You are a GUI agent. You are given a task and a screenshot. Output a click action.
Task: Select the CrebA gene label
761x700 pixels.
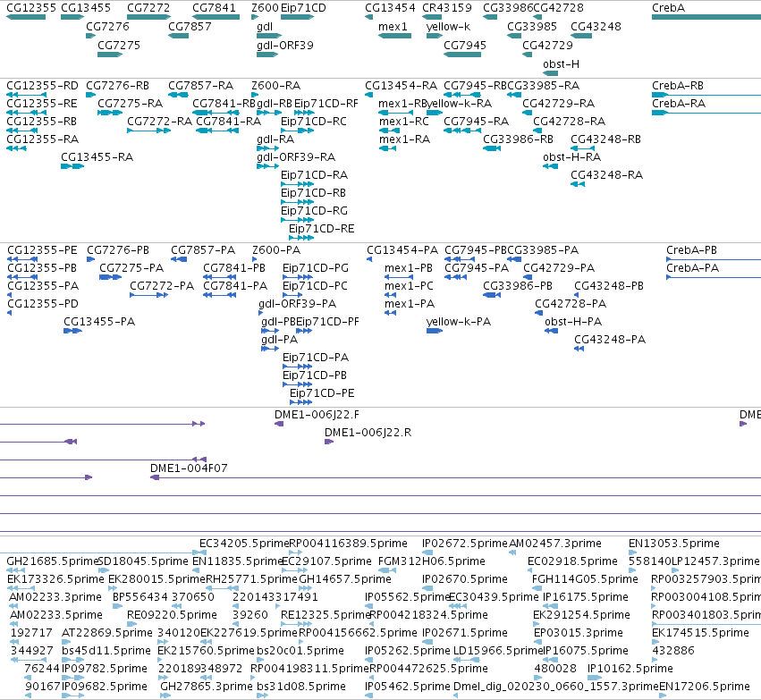pyautogui.click(x=668, y=8)
